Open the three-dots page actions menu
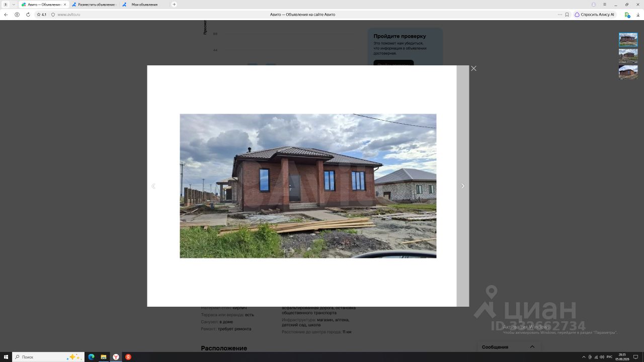Image resolution: width=644 pixels, height=362 pixels. pos(560,15)
